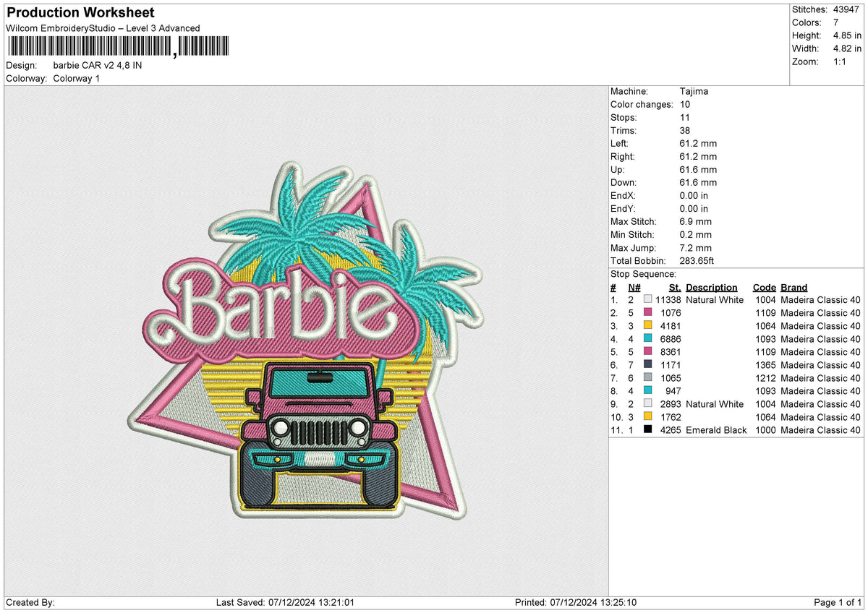Click the teal swatch beside stitch count 947
Image resolution: width=868 pixels, height=613 pixels.
coord(647,390)
